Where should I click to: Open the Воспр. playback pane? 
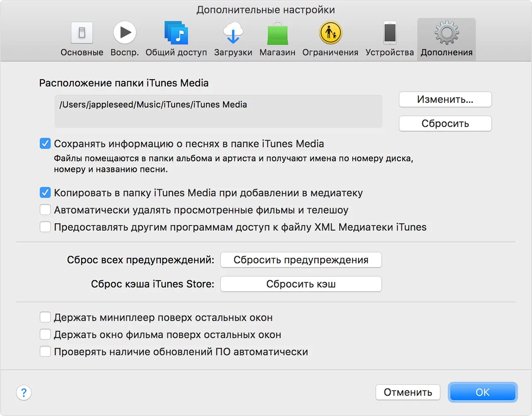point(125,40)
